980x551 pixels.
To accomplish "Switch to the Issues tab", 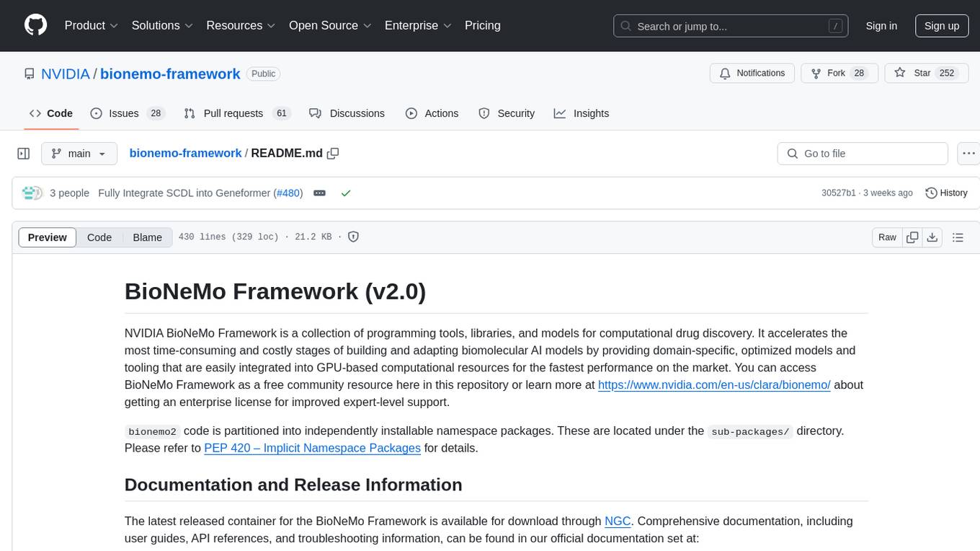I will [128, 113].
